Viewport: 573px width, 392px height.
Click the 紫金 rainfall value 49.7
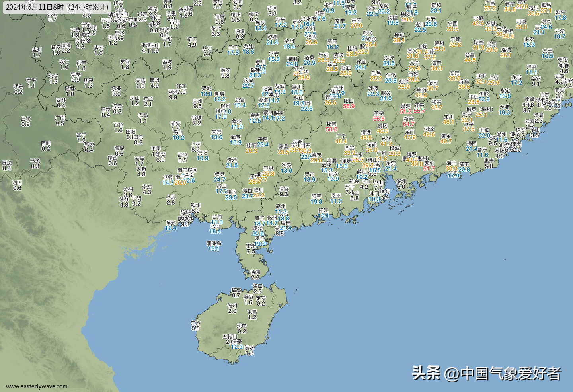point(446,141)
